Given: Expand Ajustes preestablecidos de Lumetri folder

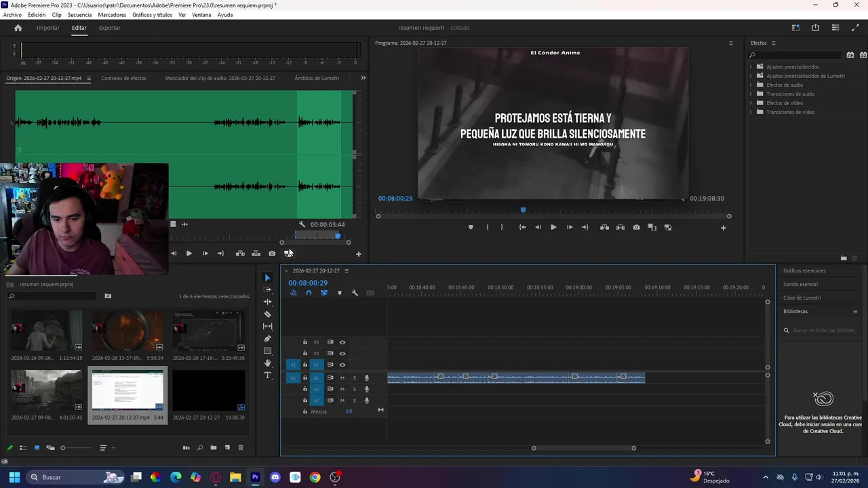Looking at the screenshot, I should point(751,76).
